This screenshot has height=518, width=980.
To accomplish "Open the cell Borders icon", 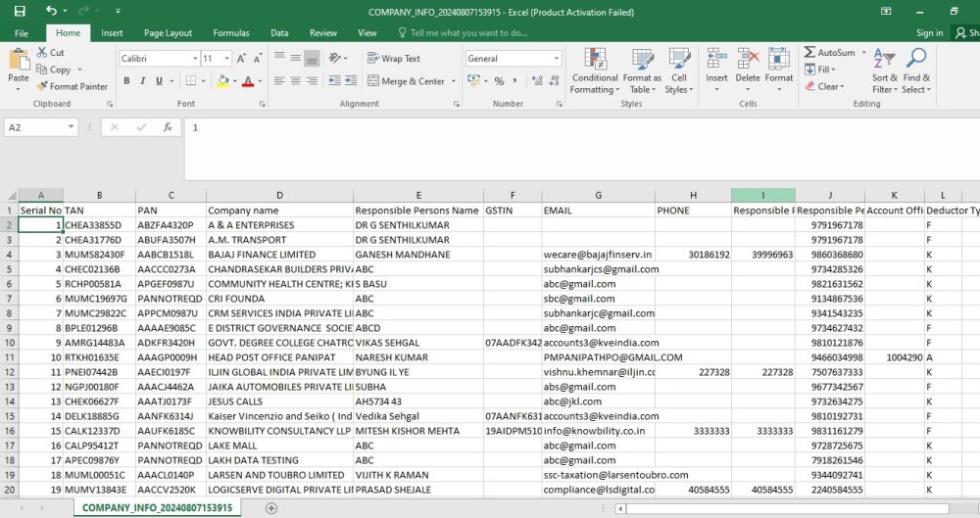I will click(191, 80).
